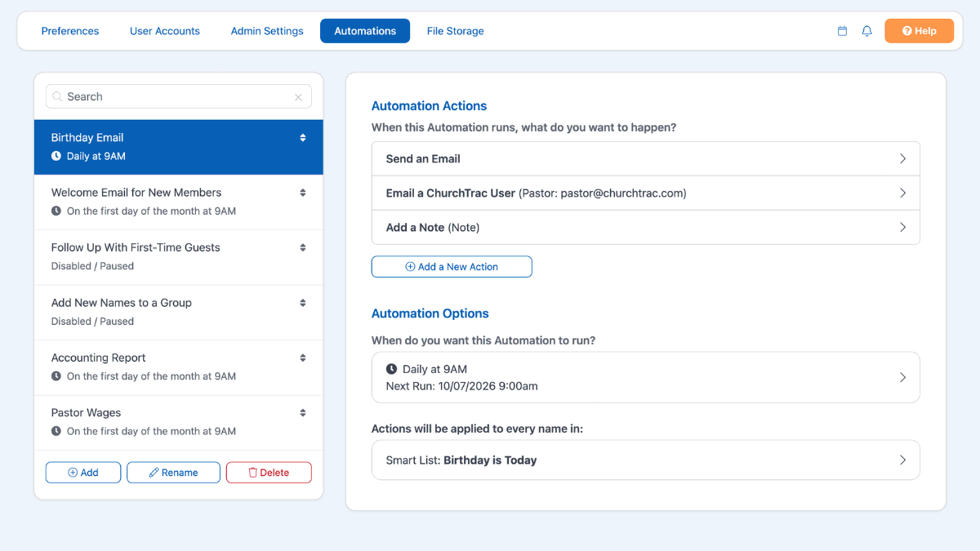The height and width of the screenshot is (551, 980).
Task: Go to the Admin Settings tab
Action: coord(267,31)
